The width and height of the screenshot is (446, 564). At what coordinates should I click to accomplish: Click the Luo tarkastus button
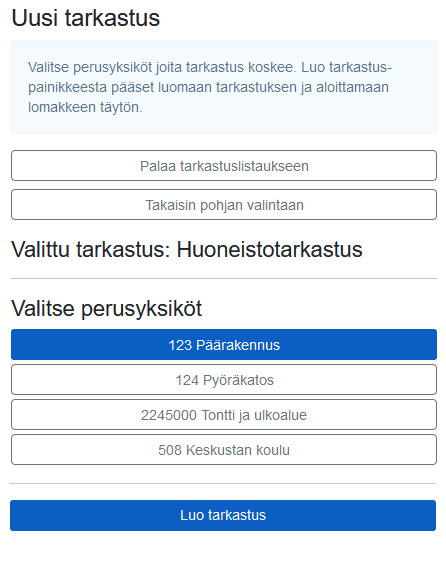223,515
